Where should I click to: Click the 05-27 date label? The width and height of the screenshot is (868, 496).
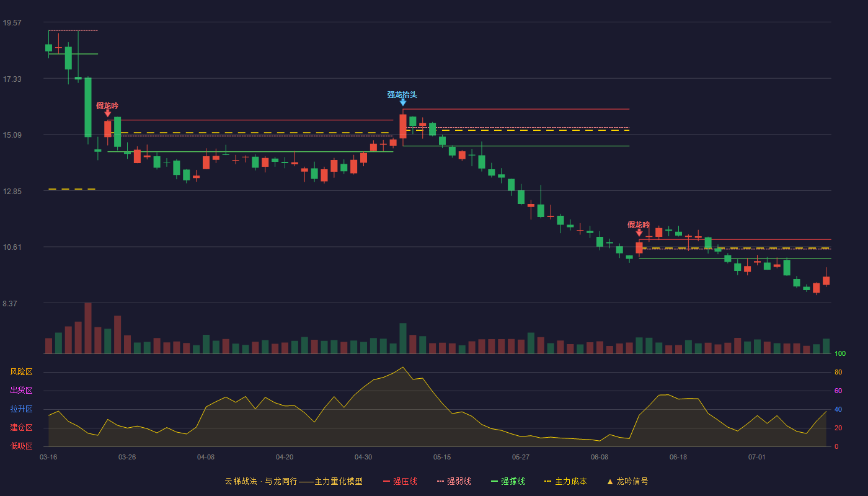click(x=521, y=457)
